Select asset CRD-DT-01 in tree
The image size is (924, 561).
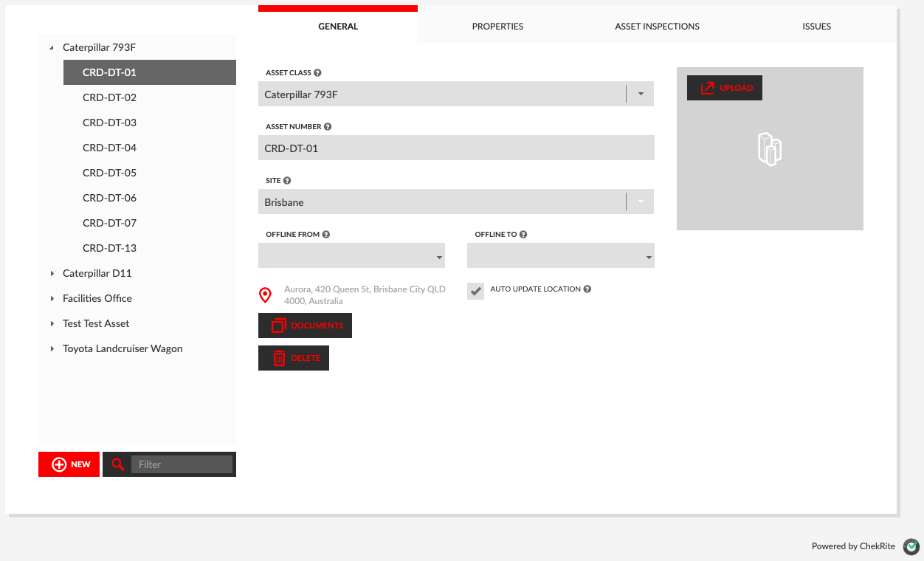point(150,72)
